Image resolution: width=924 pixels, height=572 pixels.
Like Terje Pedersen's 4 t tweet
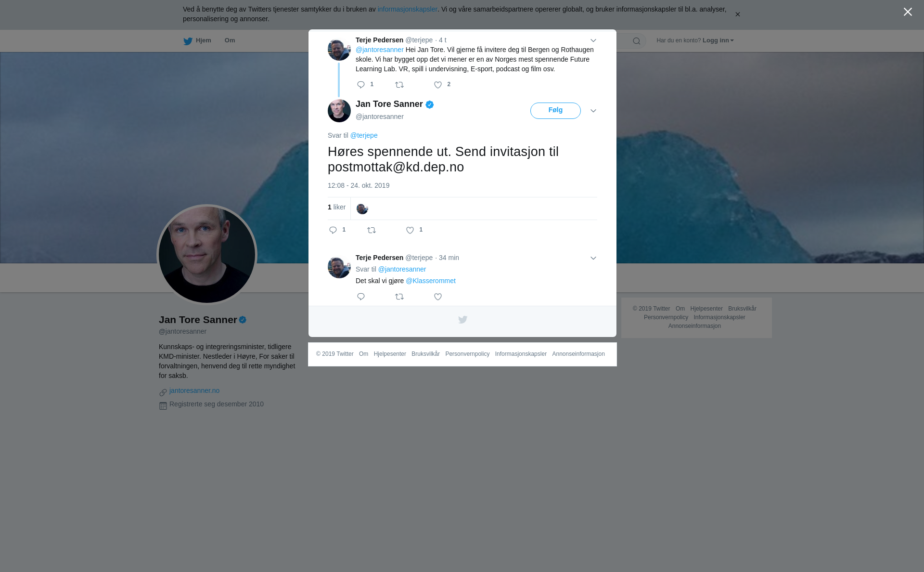tap(438, 85)
